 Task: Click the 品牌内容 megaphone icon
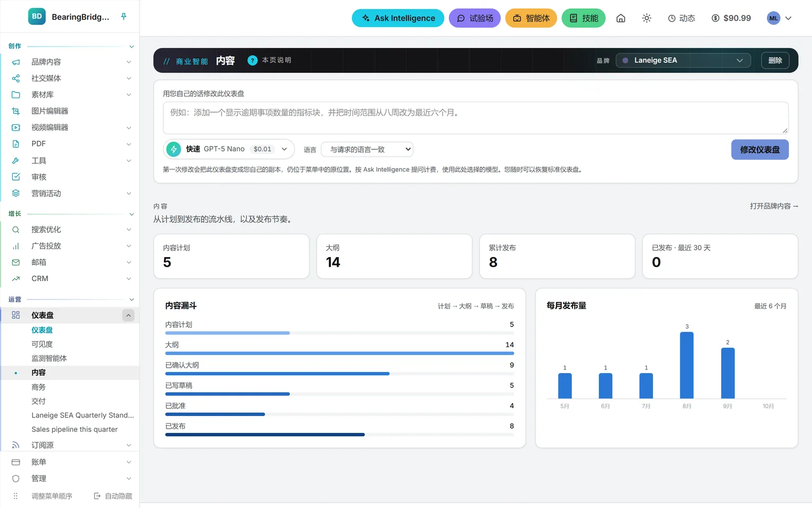pyautogui.click(x=16, y=62)
